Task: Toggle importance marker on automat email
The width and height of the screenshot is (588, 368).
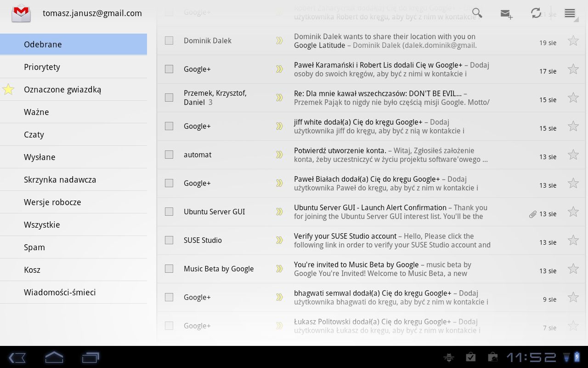Action: click(279, 155)
